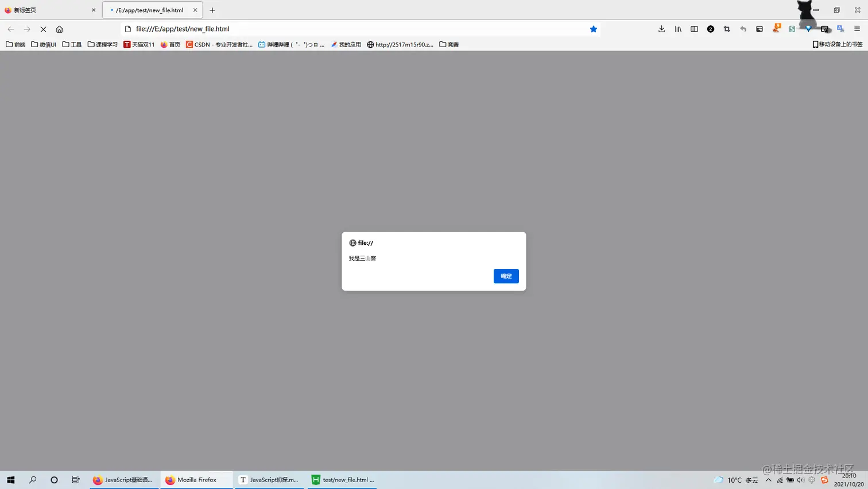Open the 课程学习 bookmark folder
This screenshot has height=489, width=868.
(102, 44)
